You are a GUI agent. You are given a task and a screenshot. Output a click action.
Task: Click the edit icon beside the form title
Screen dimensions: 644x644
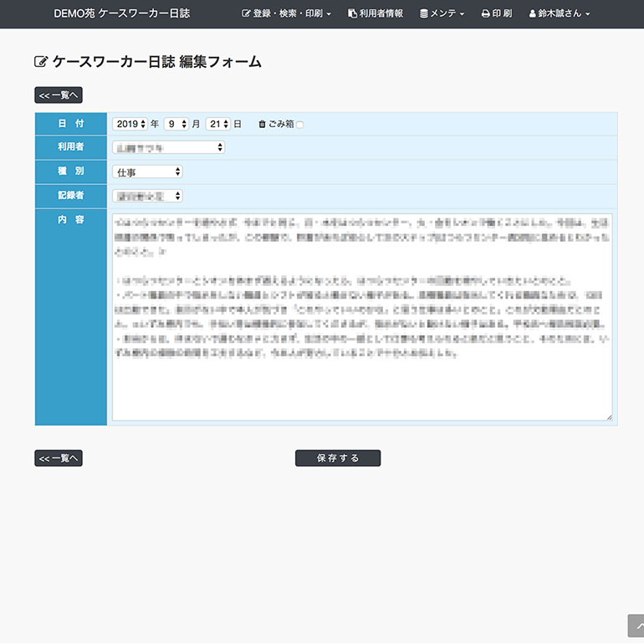tap(41, 62)
